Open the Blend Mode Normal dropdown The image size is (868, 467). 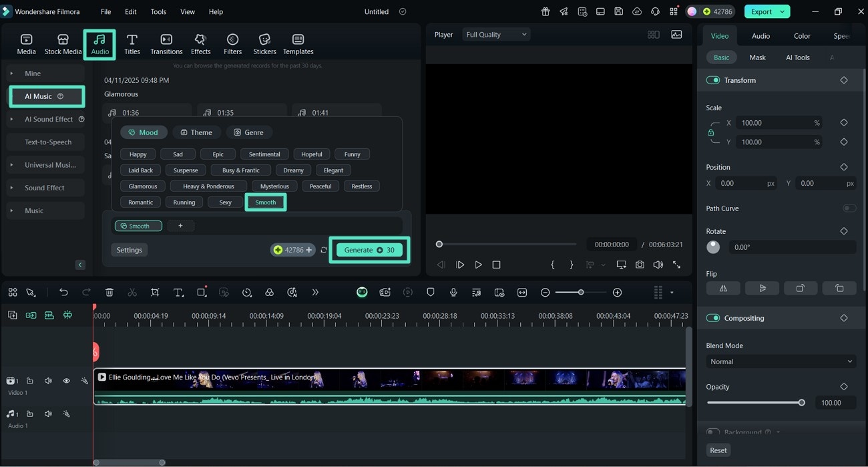781,361
